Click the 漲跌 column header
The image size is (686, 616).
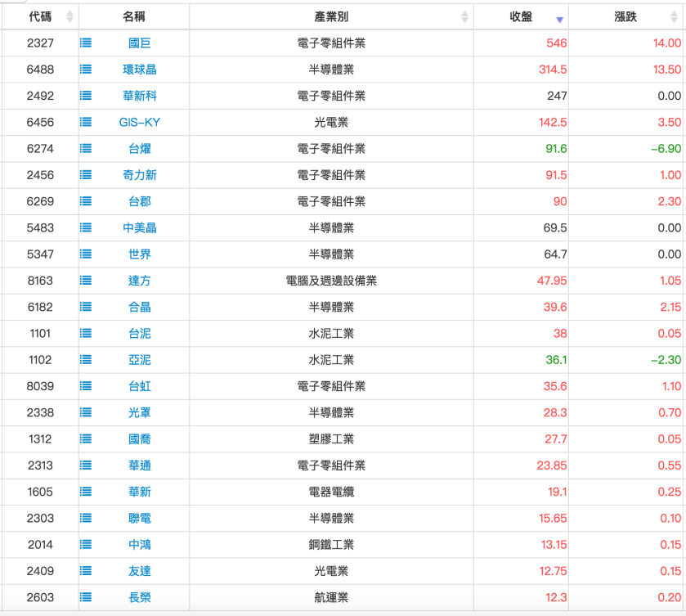(626, 17)
